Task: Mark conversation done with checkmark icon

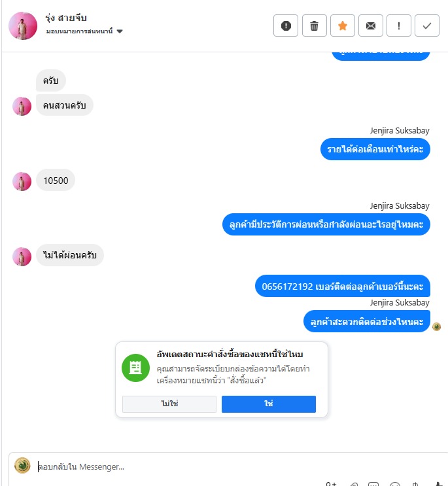Action: coord(427,26)
